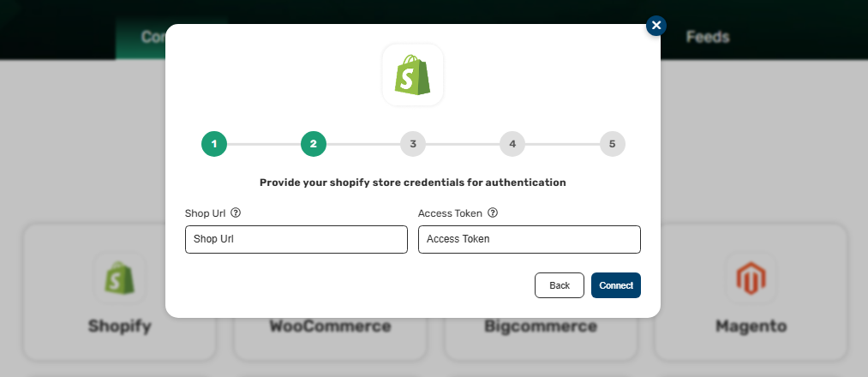868x377 pixels.
Task: Open the Feeds tab in background
Action: tap(708, 37)
